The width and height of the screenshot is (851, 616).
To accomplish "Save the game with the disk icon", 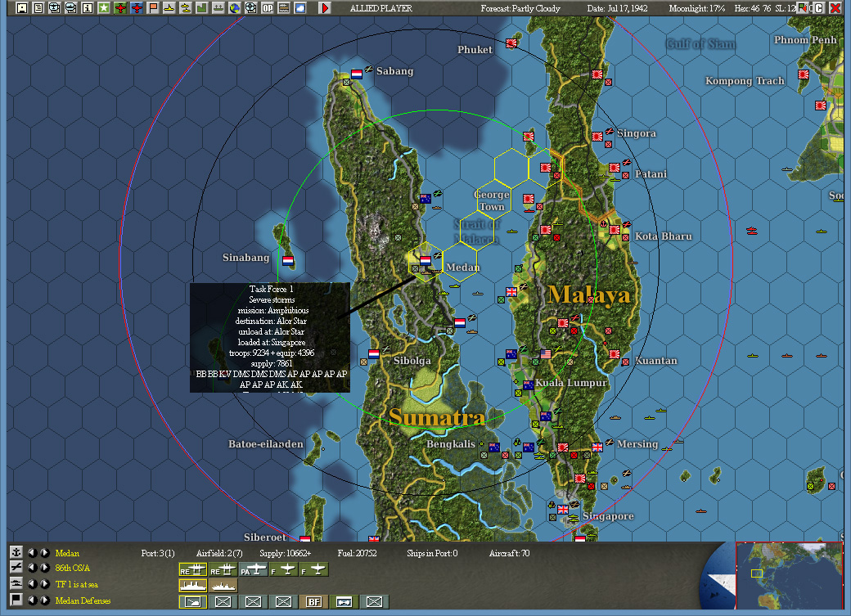I will point(21,7).
